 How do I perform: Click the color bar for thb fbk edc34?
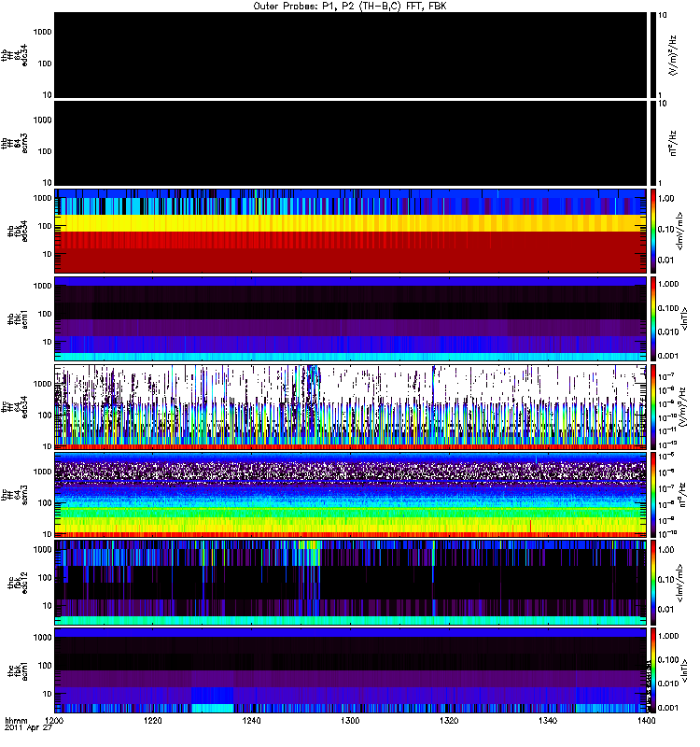[653, 231]
